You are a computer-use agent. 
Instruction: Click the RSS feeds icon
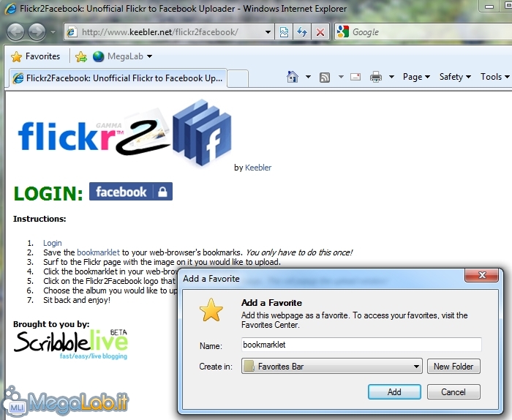(324, 78)
